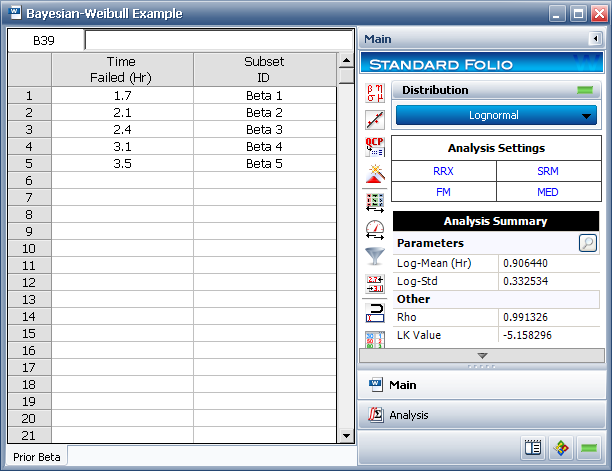
Task: Collapse the Main panel using the header arrow
Action: coord(596,39)
